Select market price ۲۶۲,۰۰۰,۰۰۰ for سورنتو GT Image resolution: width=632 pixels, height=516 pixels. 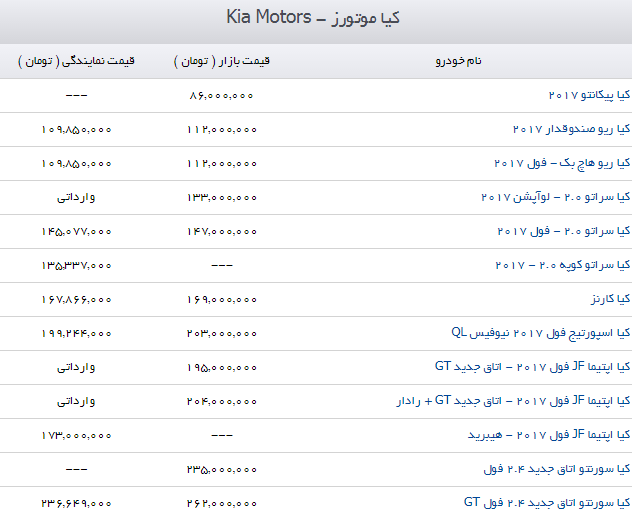coord(221,503)
